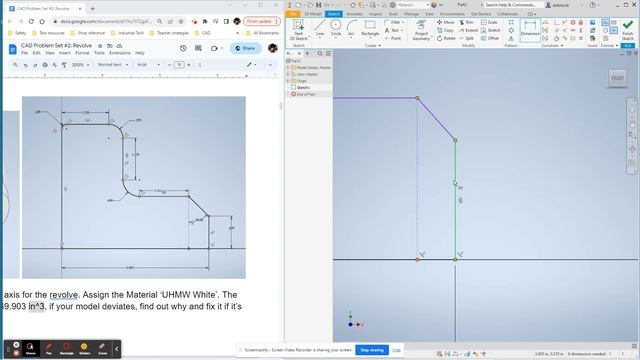Click the Finish update Chrome button
Image resolution: width=640 pixels, height=360 pixels.
click(x=261, y=21)
